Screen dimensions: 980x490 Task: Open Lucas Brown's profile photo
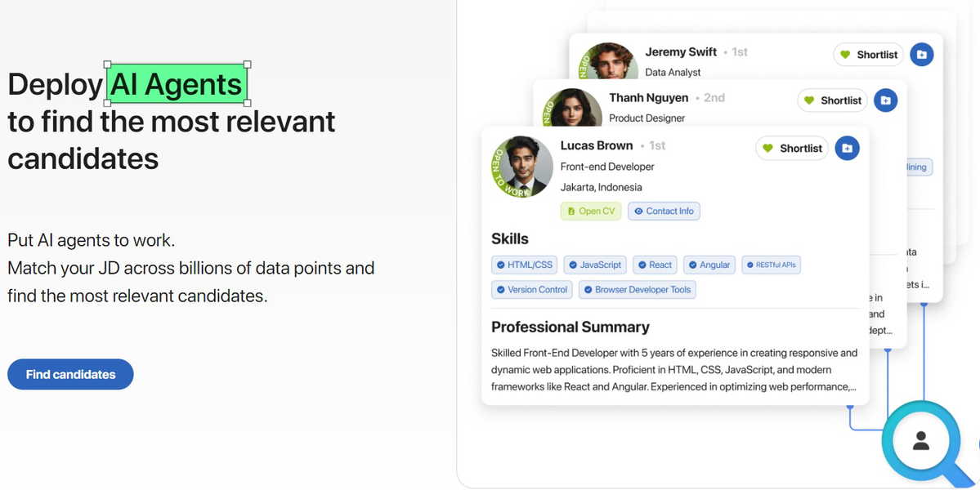coord(522,167)
